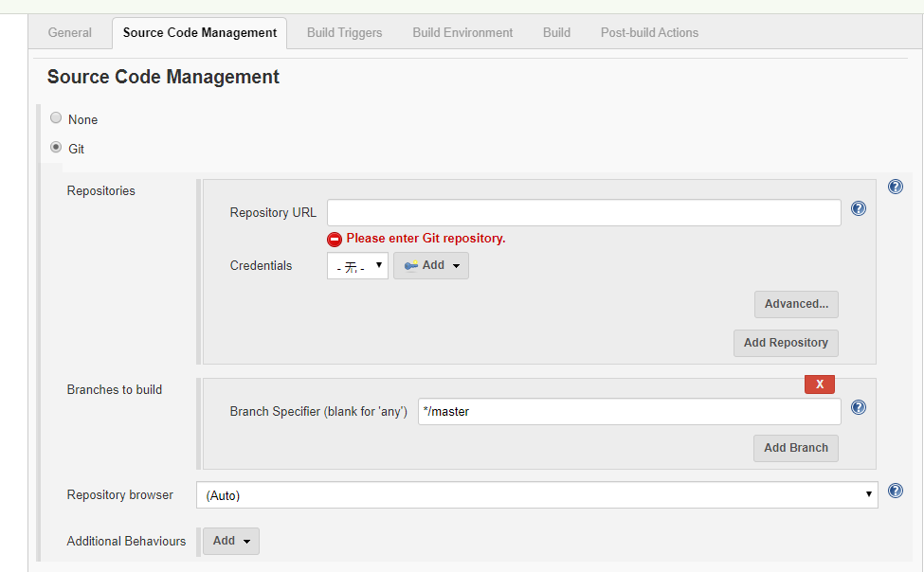Open help icon beside Branch Specifier field
This screenshot has width=924, height=572.
click(859, 407)
